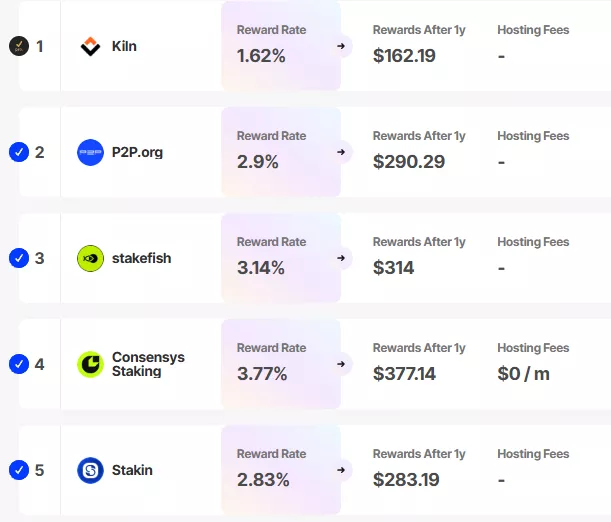Click the Stakin blue logo icon
The image size is (611, 522).
(90, 470)
